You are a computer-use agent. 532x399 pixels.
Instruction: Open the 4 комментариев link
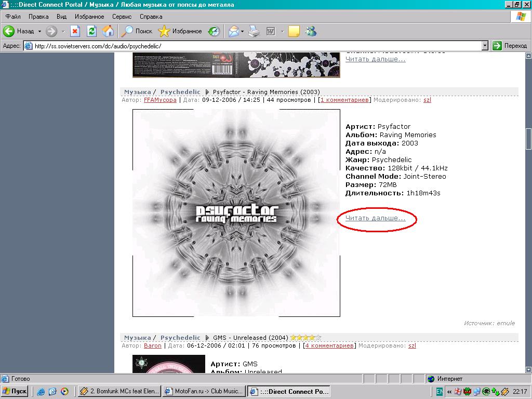coord(329,345)
